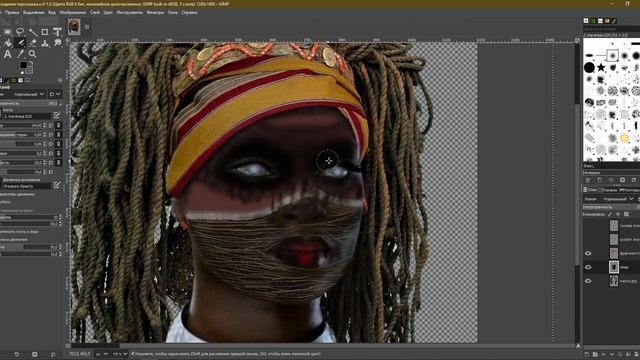The height and width of the screenshot is (360, 640).
Task: Select the large solid round brush
Action: [589, 67]
